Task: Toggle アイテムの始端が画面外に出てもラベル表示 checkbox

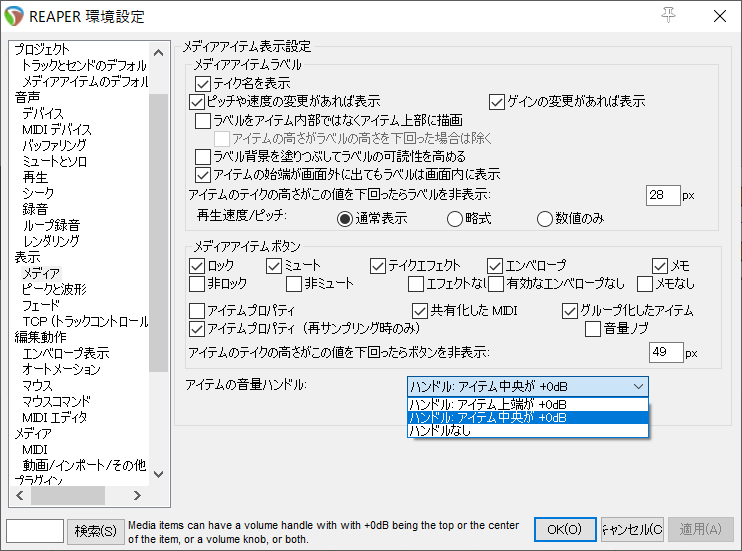Action: [x=203, y=175]
